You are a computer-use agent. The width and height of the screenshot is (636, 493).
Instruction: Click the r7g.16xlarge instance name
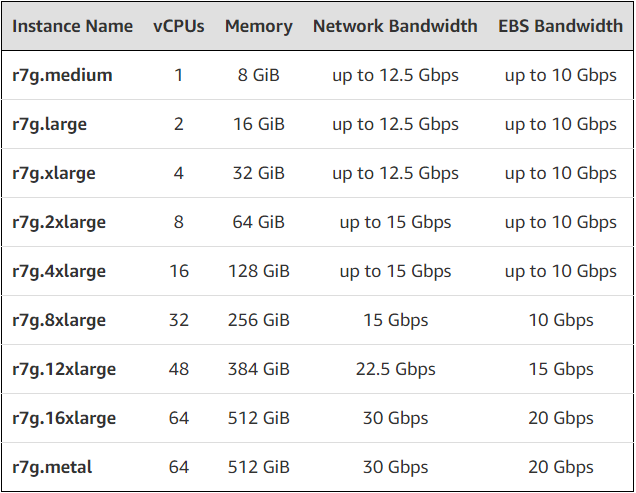(x=64, y=418)
